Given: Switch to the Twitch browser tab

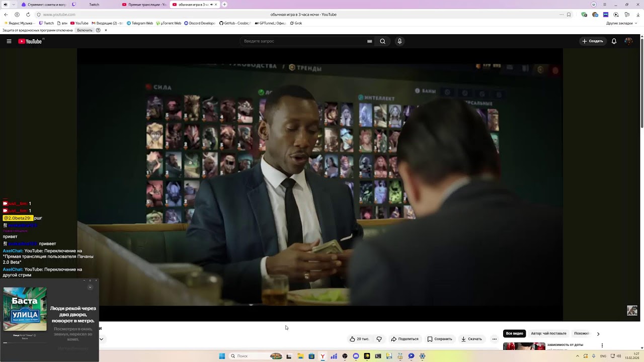Looking at the screenshot, I should click(x=94, y=5).
